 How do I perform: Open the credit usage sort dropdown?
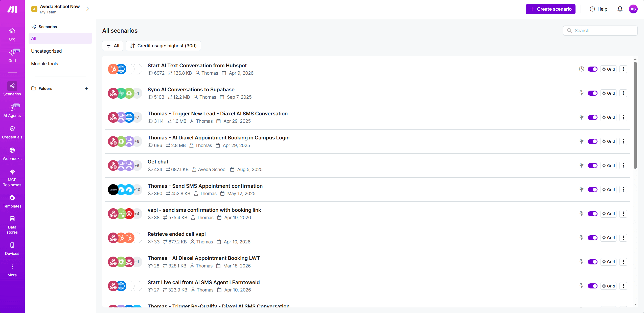163,46
